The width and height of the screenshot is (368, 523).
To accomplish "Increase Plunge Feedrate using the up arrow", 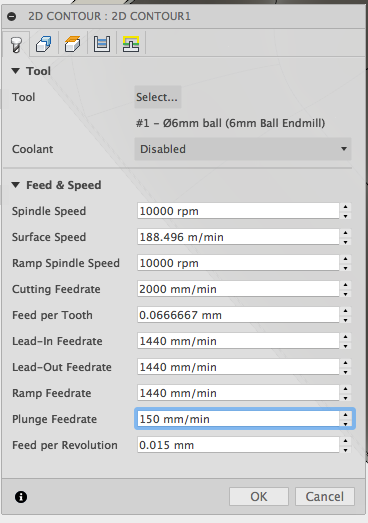I will [346, 415].
